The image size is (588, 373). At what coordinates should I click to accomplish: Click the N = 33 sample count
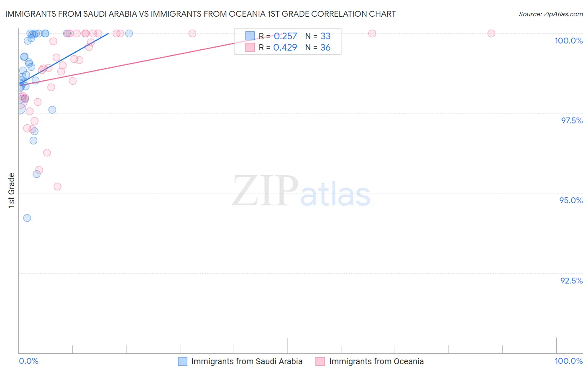[318, 36]
